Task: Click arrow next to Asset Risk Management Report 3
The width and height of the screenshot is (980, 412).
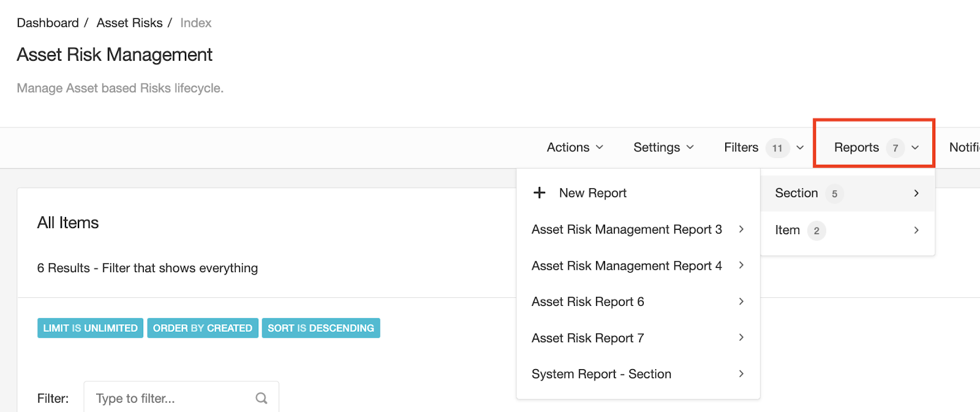Action: click(x=741, y=229)
